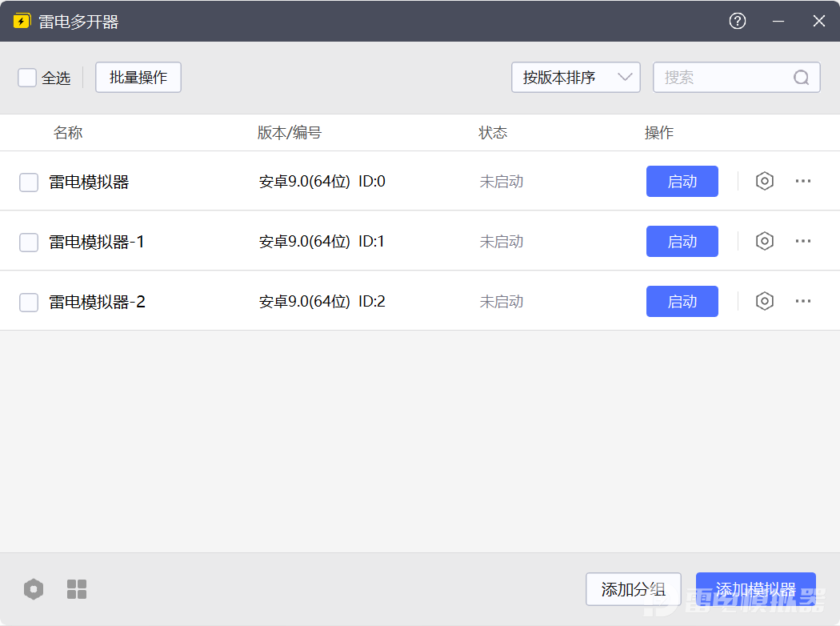Image resolution: width=840 pixels, height=626 pixels.
Task: Click the help question mark icon
Action: pos(738,22)
